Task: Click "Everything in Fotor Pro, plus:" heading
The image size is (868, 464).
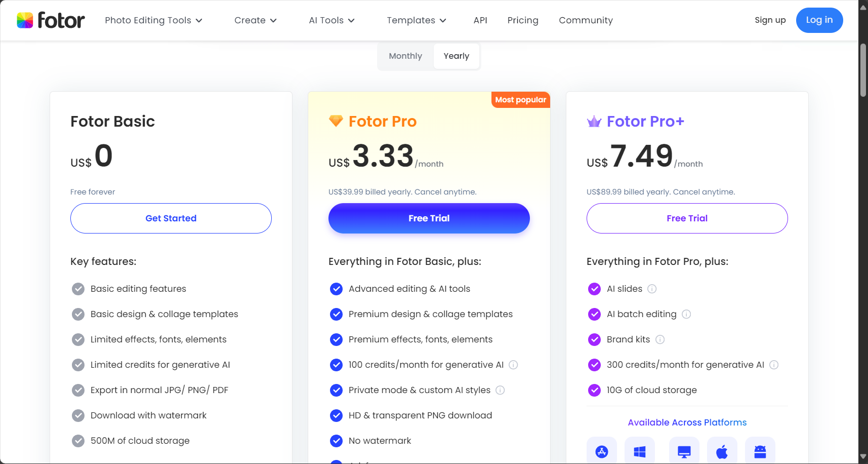Action: [x=657, y=261]
